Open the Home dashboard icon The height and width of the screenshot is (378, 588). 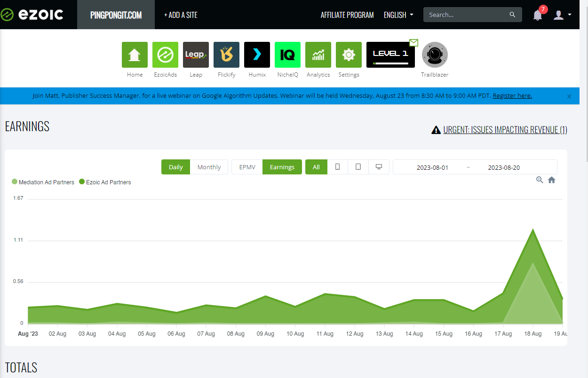135,55
